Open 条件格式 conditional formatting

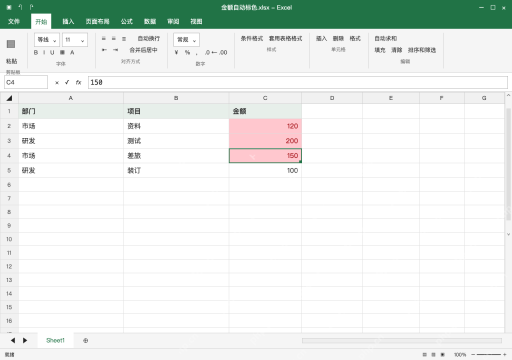pyautogui.click(x=252, y=39)
